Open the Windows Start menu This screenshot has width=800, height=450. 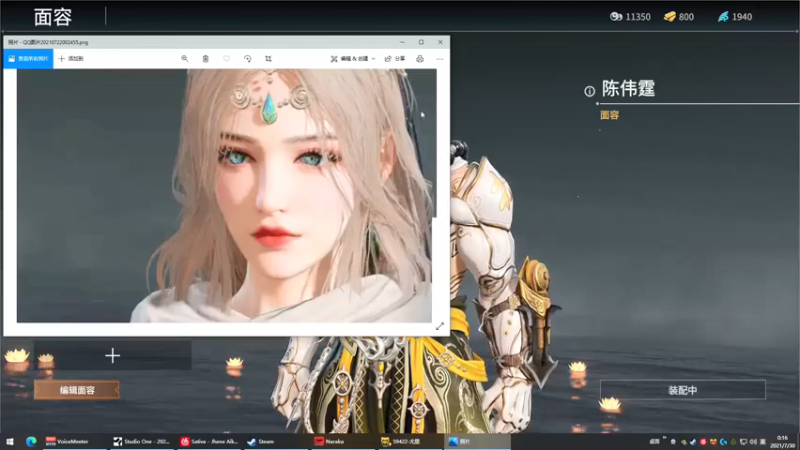[x=10, y=441]
